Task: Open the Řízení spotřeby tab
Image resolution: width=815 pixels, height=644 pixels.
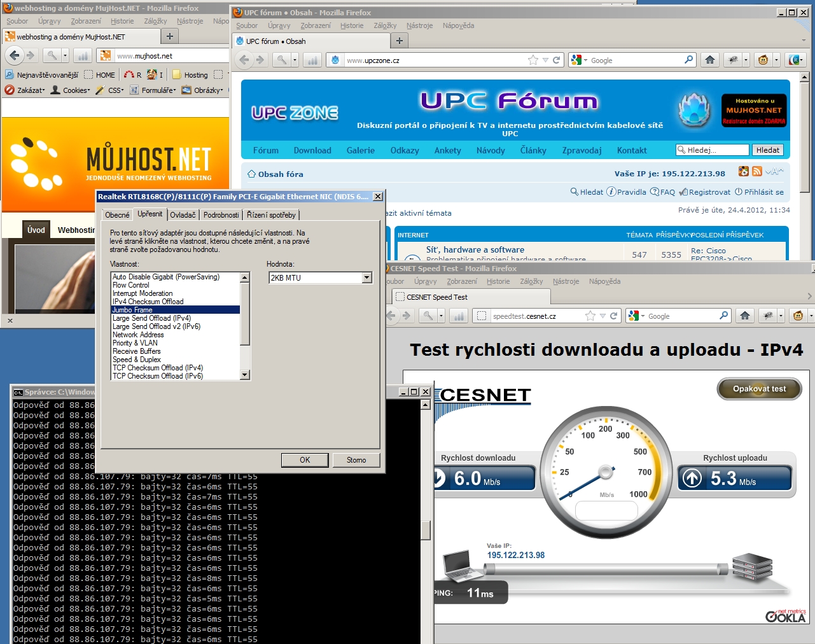Action: [271, 215]
